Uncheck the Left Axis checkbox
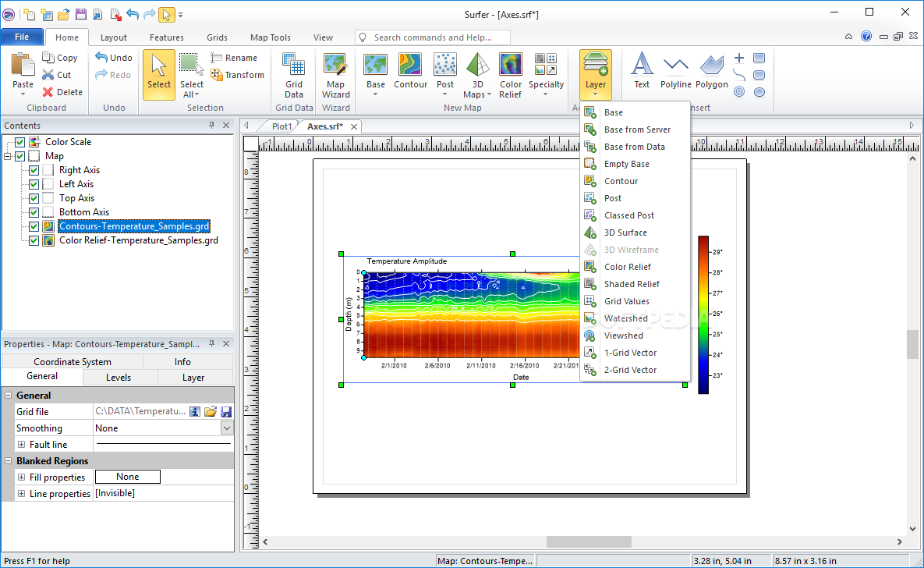Image resolution: width=924 pixels, height=568 pixels. [34, 185]
